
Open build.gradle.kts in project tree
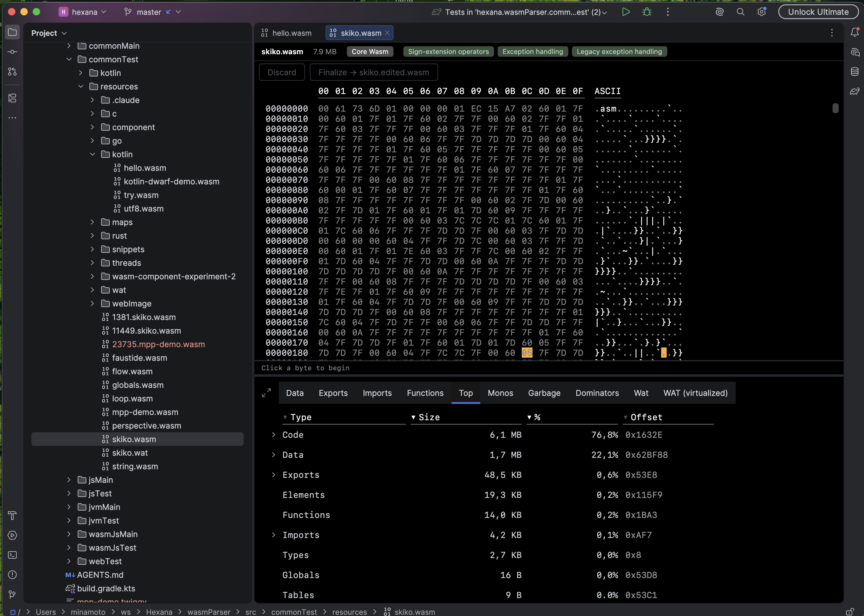106,588
